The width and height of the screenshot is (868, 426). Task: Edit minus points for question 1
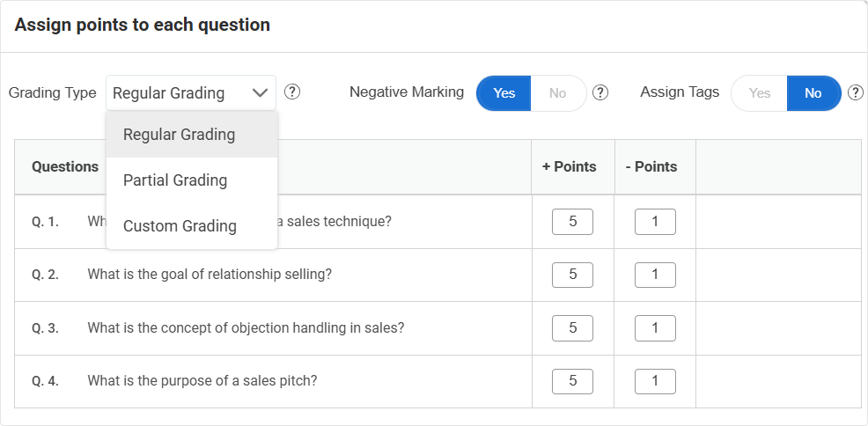pyautogui.click(x=655, y=222)
